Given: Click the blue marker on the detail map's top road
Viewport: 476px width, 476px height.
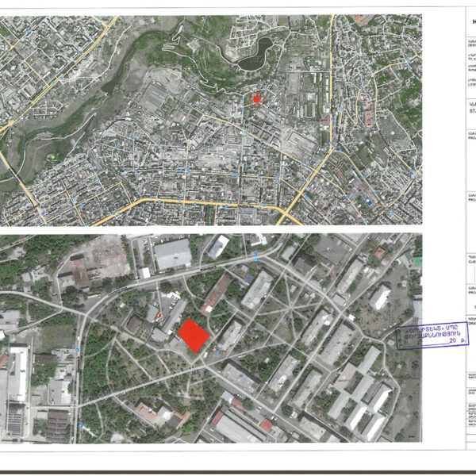Looking at the screenshot, I should point(256,255).
